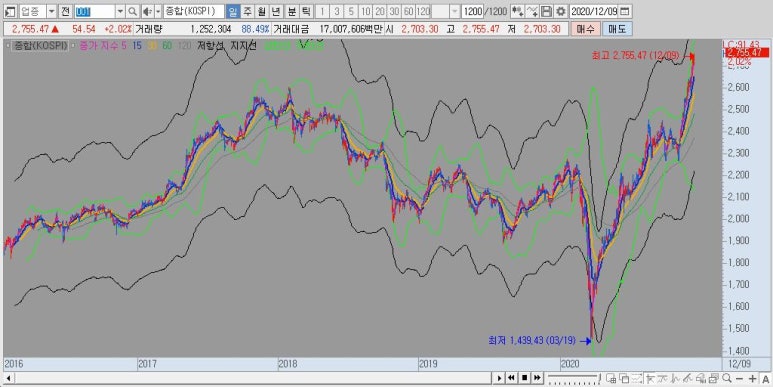
Task: Select the 주 weekly period toggle
Action: coord(247,11)
